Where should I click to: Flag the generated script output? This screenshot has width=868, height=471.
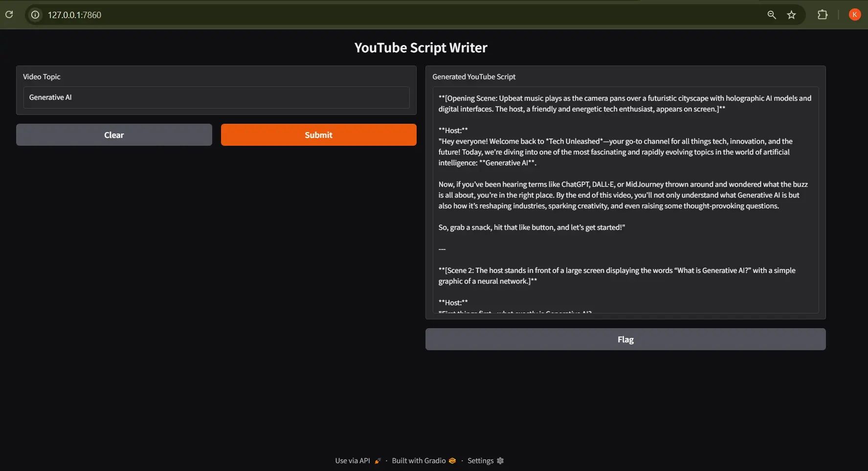point(625,339)
